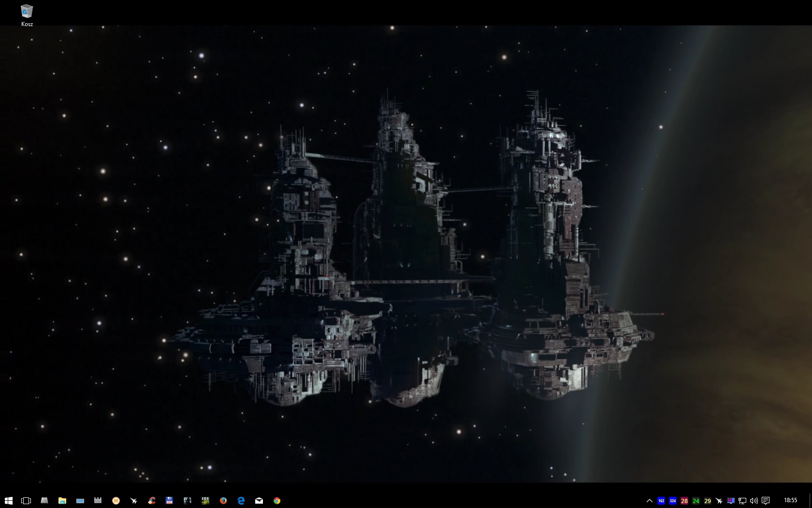This screenshot has width=812, height=508.
Task: Click the blue 324 tray indicator
Action: coord(673,501)
